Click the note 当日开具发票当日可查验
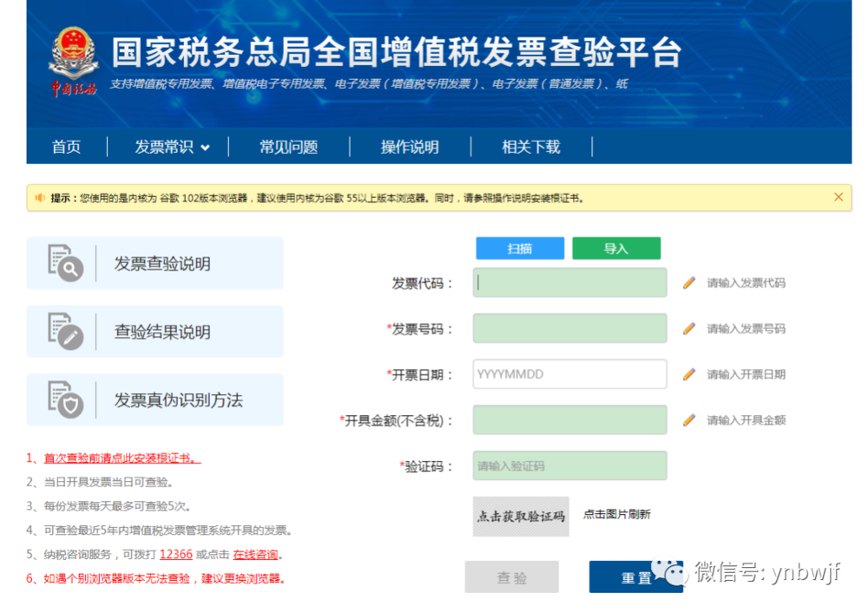 (x=100, y=482)
